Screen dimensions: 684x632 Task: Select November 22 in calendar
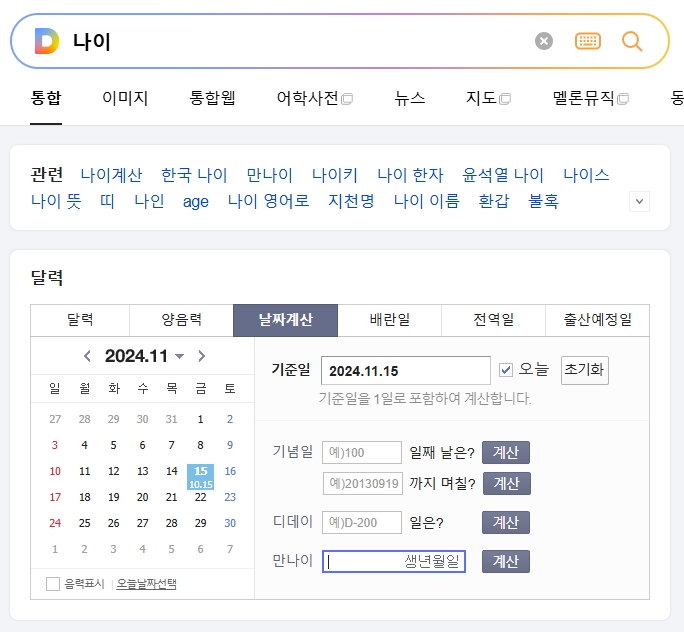point(201,497)
